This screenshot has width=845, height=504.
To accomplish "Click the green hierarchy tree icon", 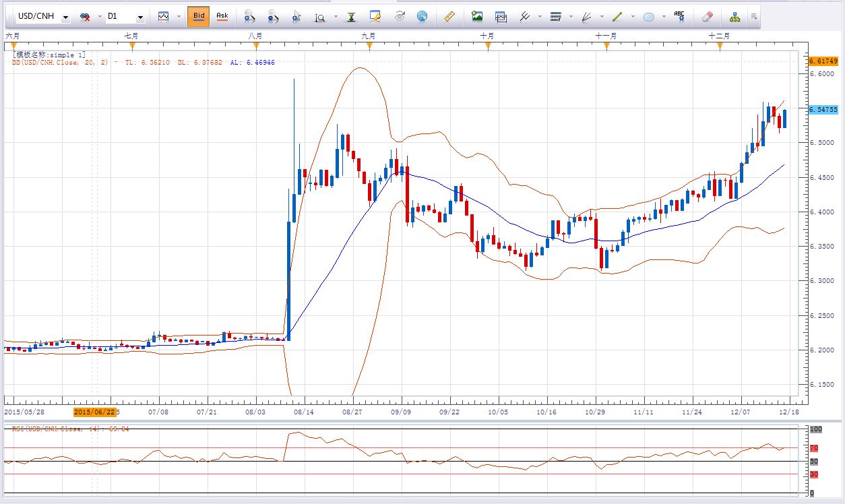I will pyautogui.click(x=734, y=17).
